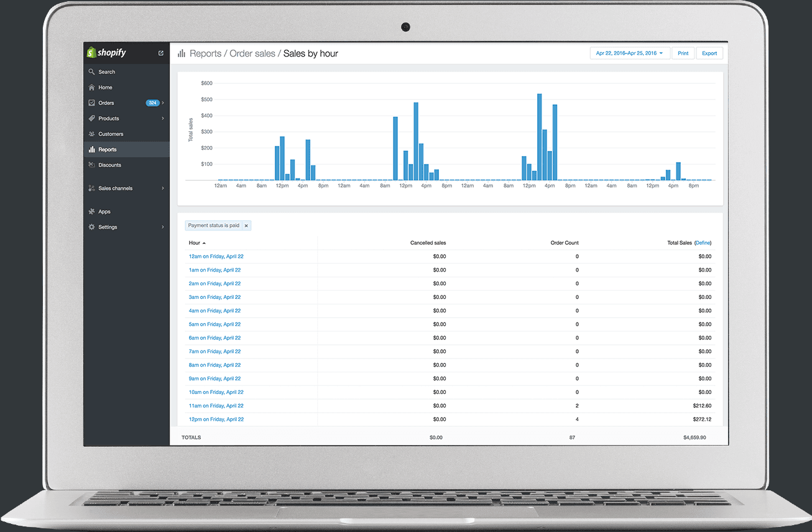Click the Export button
This screenshot has width=812, height=532.
(x=709, y=53)
